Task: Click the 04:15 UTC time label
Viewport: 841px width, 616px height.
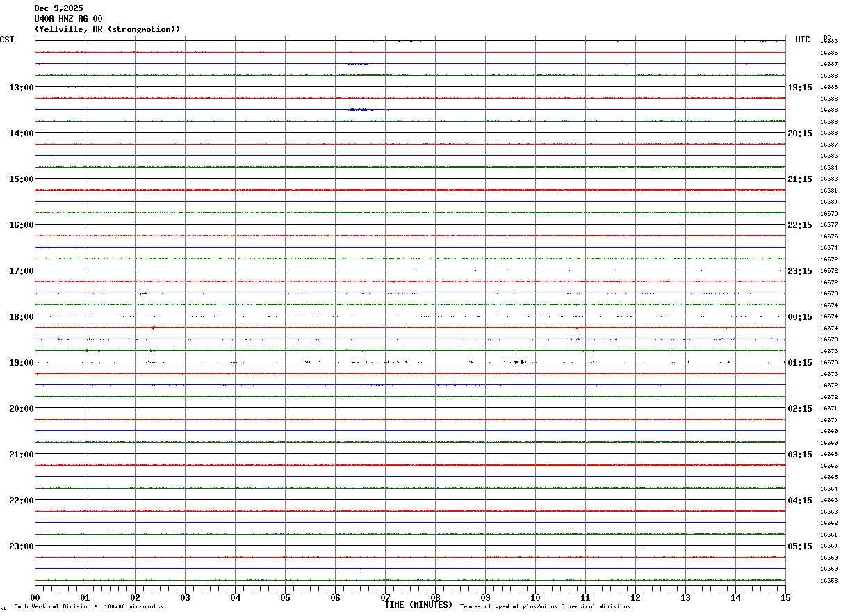Action: (x=800, y=501)
